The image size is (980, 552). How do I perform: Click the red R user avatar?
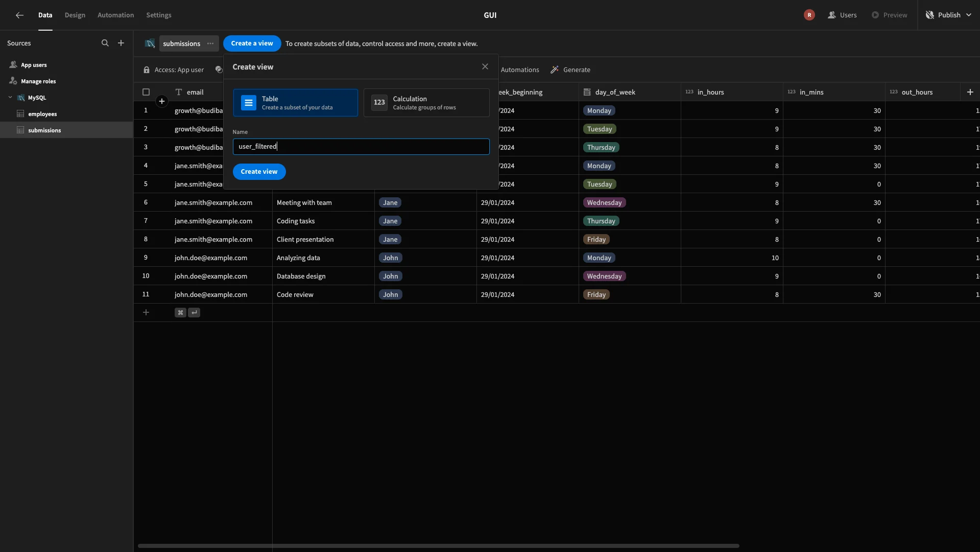pyautogui.click(x=809, y=15)
